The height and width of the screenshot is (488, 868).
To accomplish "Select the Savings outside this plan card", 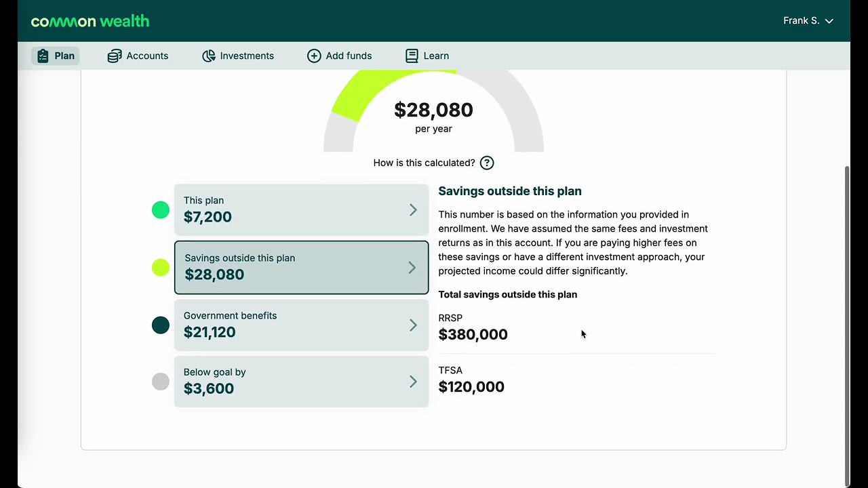I will (302, 268).
